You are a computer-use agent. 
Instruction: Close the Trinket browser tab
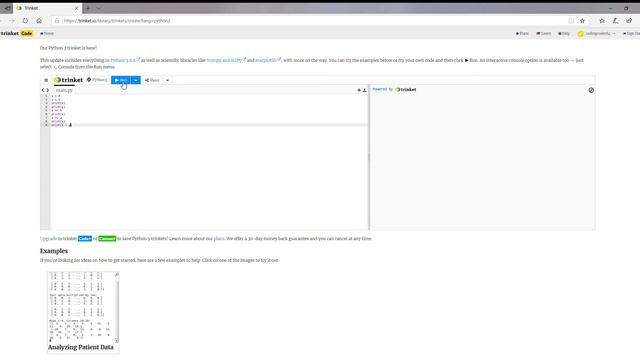click(x=76, y=8)
